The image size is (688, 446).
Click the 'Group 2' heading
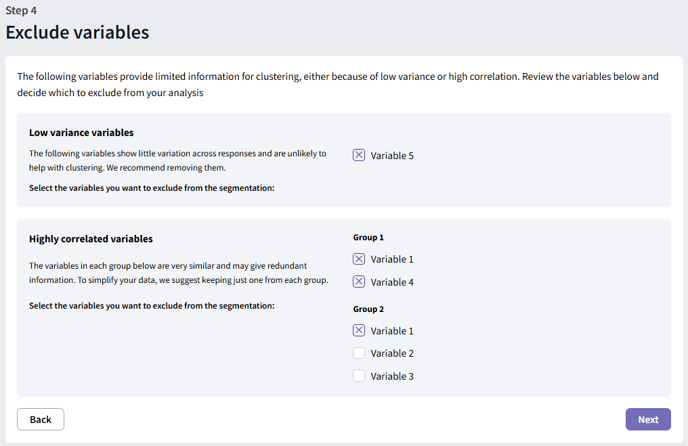tap(369, 309)
